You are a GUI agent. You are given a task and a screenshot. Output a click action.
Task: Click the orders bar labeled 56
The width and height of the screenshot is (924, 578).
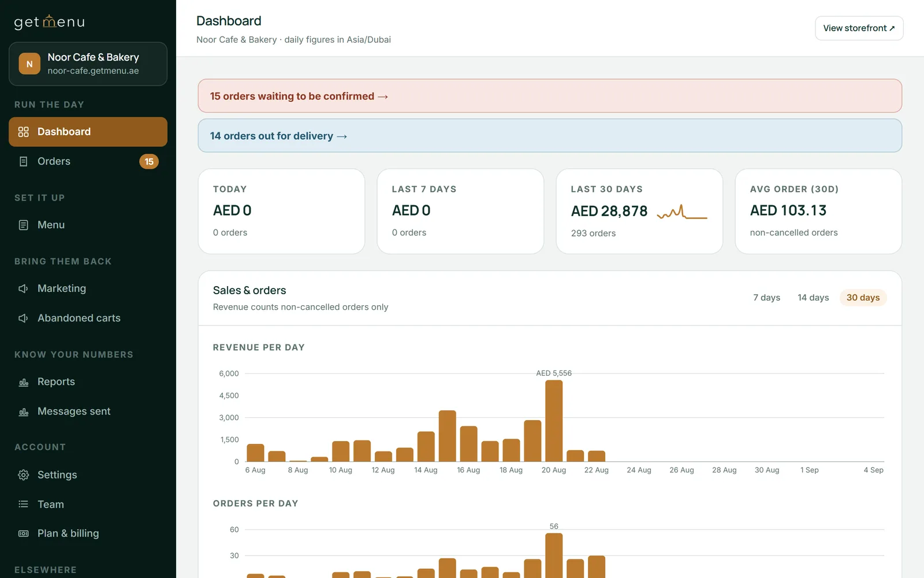554,555
